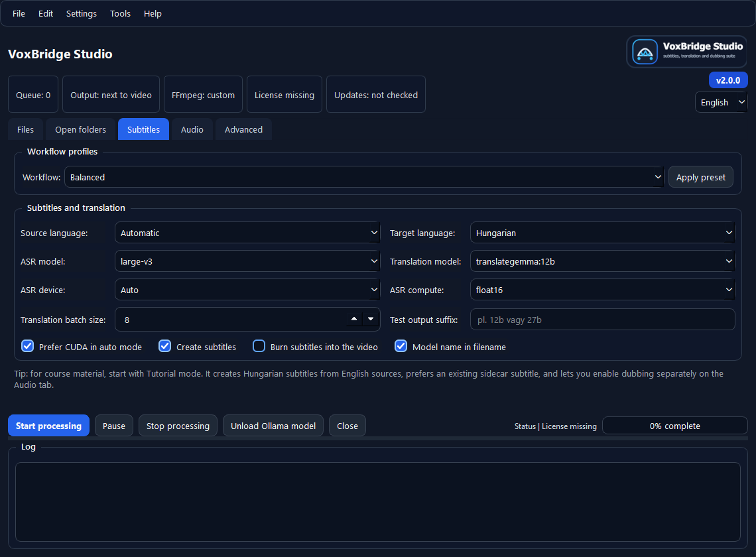
Task: Click Start processing
Action: coord(48,425)
